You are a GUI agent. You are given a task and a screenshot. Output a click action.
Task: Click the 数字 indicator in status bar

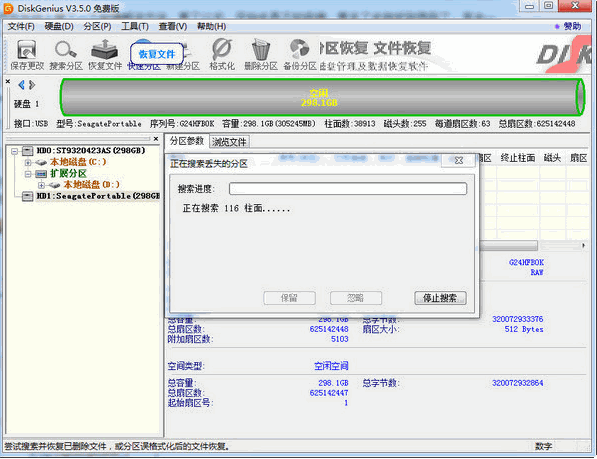[x=543, y=446]
